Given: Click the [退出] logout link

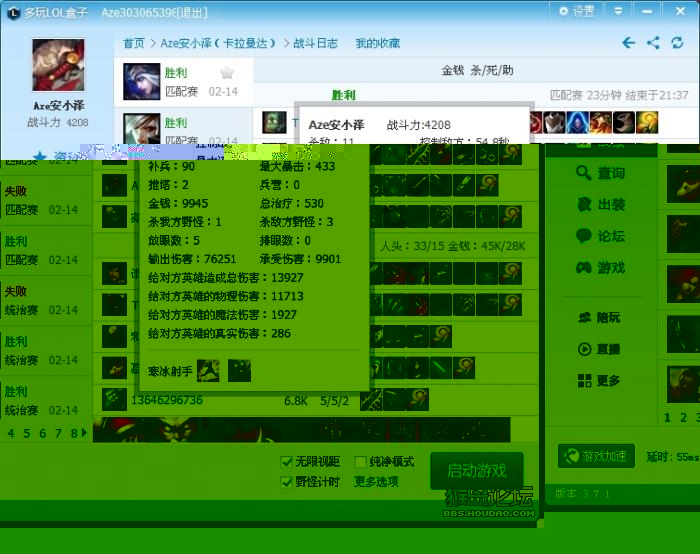Looking at the screenshot, I should (x=192, y=12).
